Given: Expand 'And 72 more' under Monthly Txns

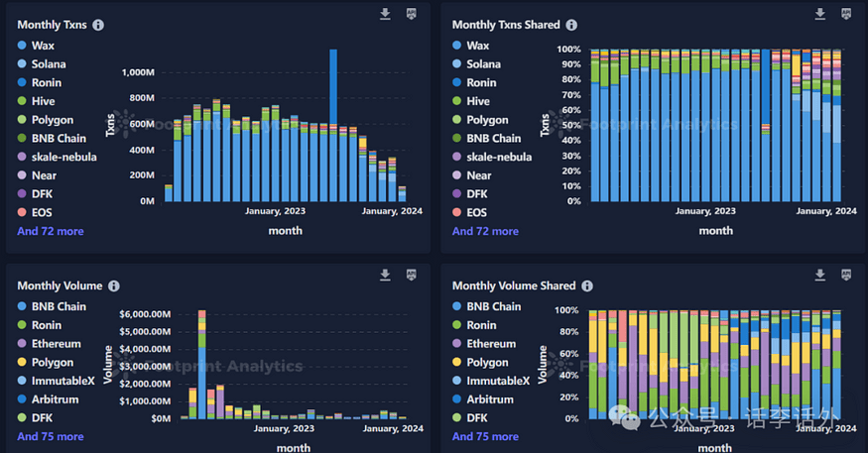Looking at the screenshot, I should [x=51, y=231].
